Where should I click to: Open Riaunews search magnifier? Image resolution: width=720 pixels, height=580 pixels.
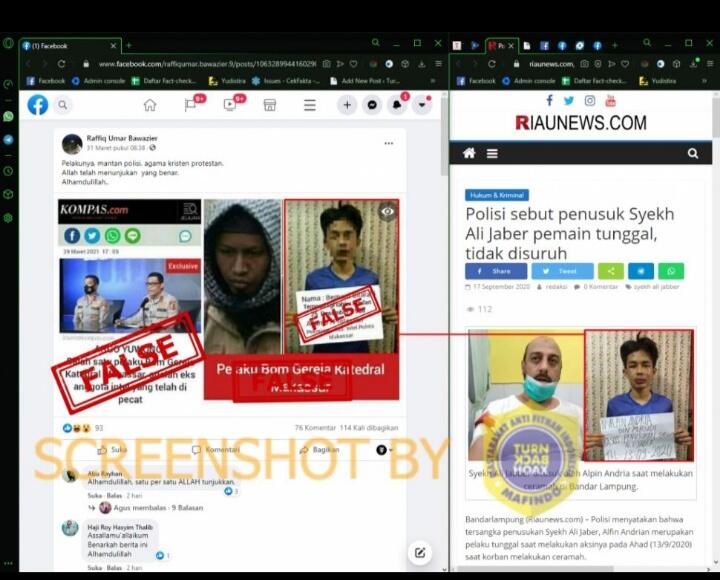tap(693, 153)
